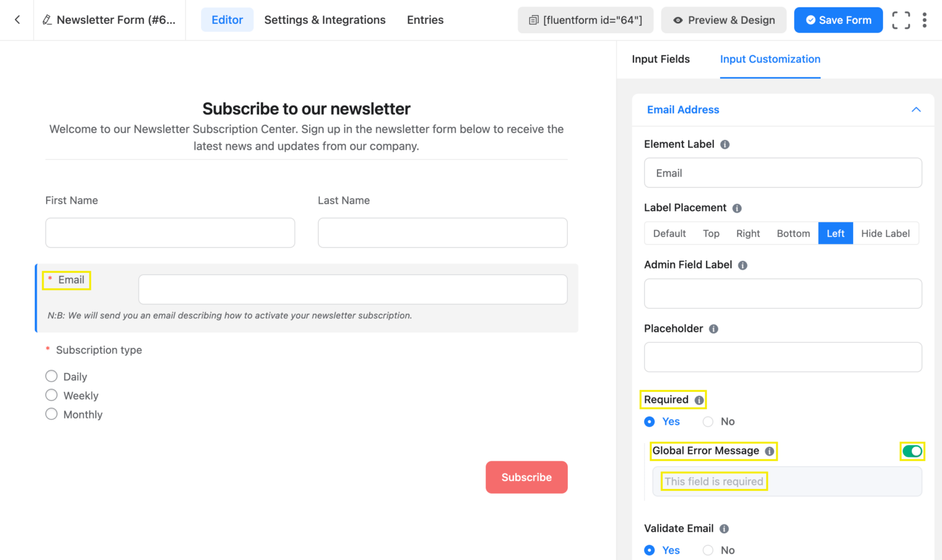This screenshot has height=560, width=942.
Task: Open the three-dot overflow menu
Action: (x=925, y=20)
